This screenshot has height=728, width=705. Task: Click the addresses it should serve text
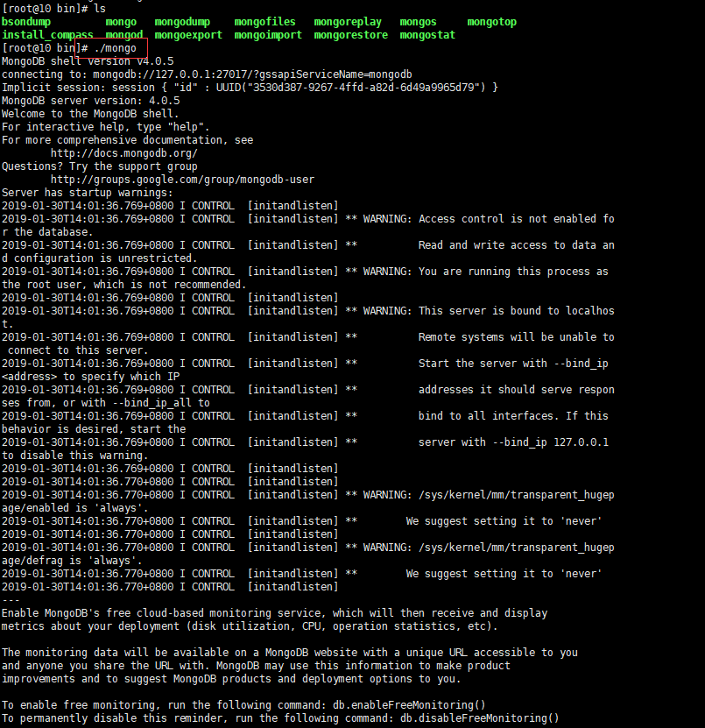click(x=516, y=390)
